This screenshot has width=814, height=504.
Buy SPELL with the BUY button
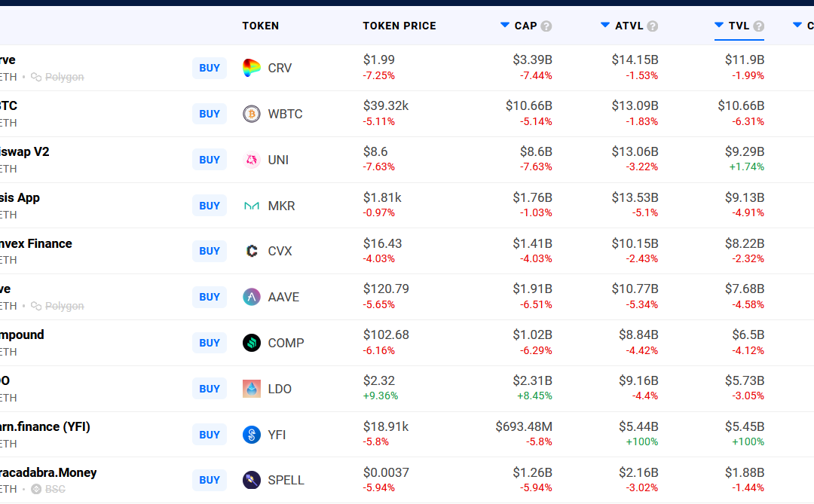210,480
